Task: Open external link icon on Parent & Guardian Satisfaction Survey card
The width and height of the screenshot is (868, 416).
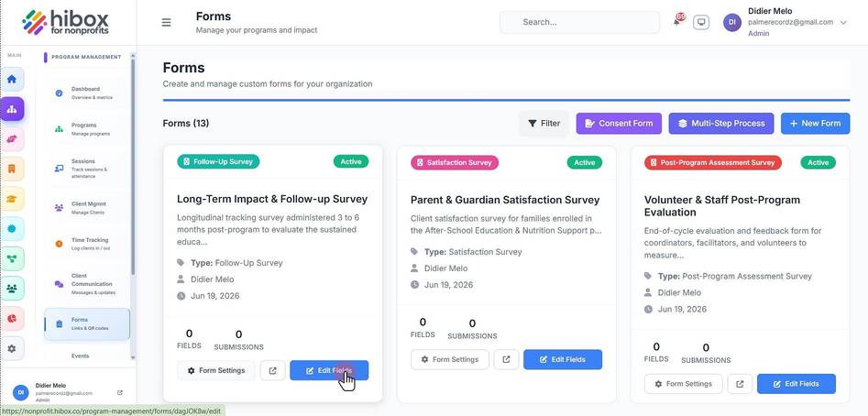Action: 506,359
